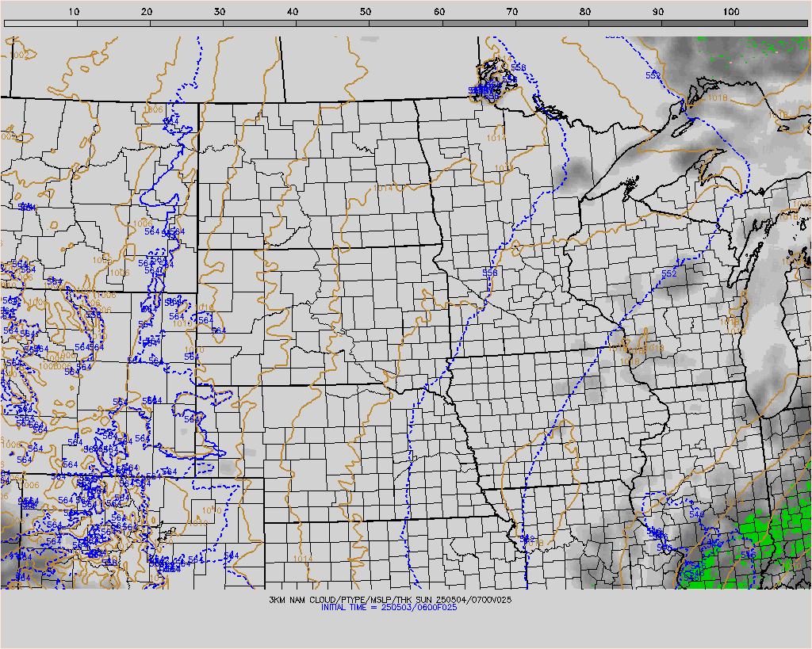The image size is (812, 649).
Task: Click the blue '552' thickness label over Wisconsin
Action: coord(669,273)
